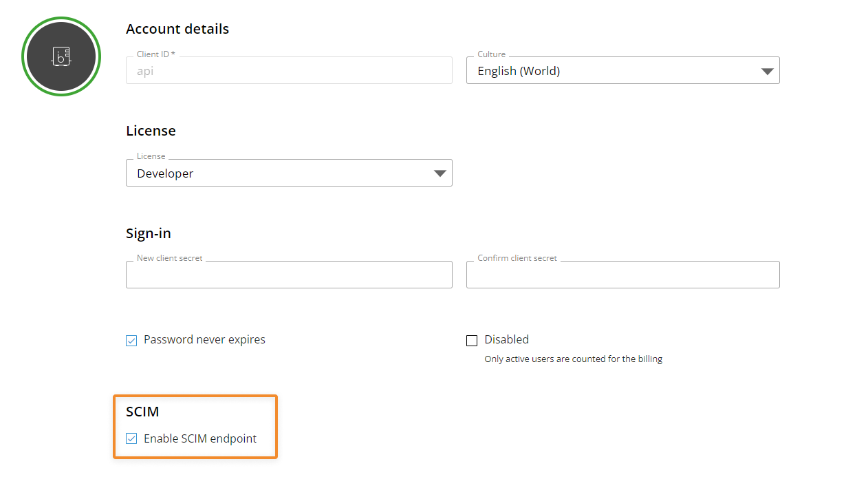
Task: Click the Culture dropdown arrow
Action: [x=767, y=70]
